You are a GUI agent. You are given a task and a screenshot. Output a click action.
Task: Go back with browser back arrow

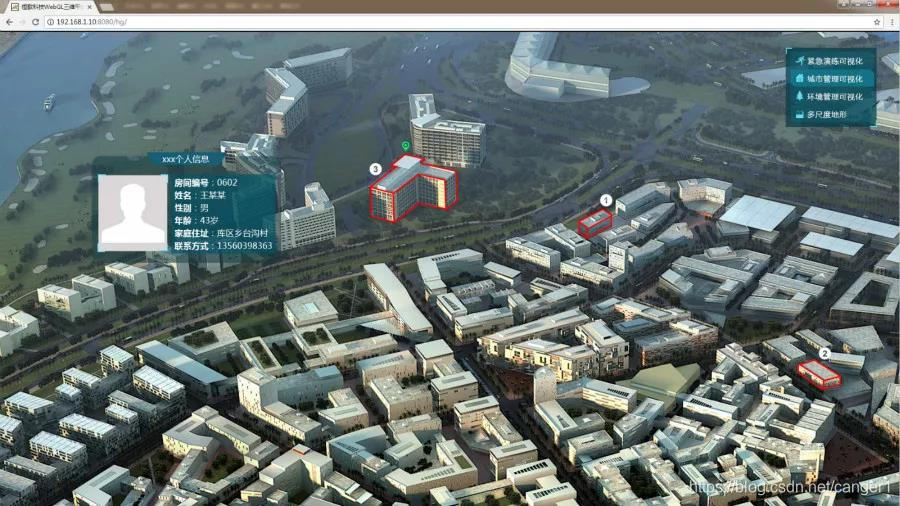[10, 22]
